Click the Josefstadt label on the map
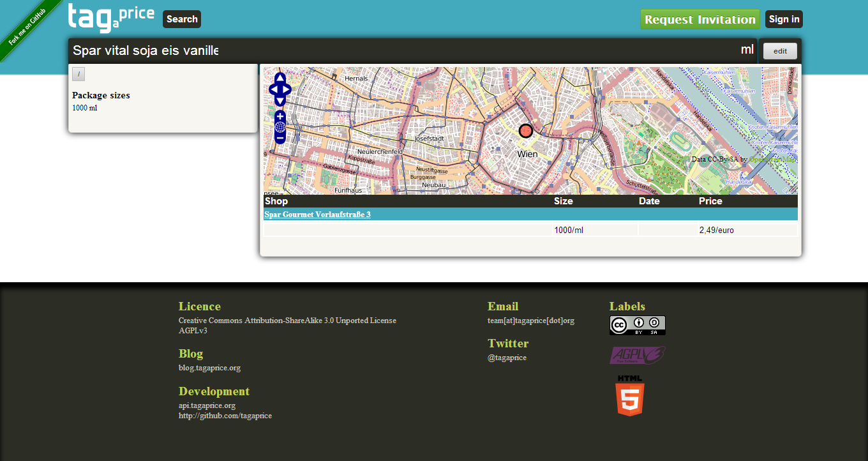The image size is (868, 461). click(x=429, y=139)
